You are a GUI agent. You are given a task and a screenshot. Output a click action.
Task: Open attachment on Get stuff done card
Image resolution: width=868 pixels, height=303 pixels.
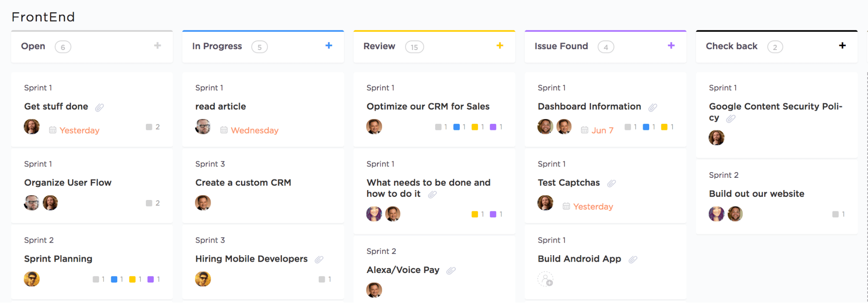tap(99, 107)
